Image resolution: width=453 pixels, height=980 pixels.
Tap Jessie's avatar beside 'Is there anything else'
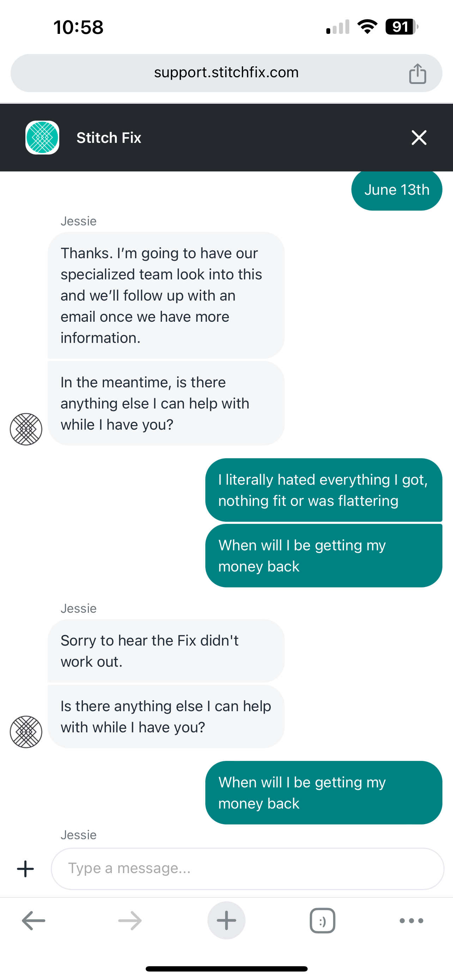coord(26,732)
